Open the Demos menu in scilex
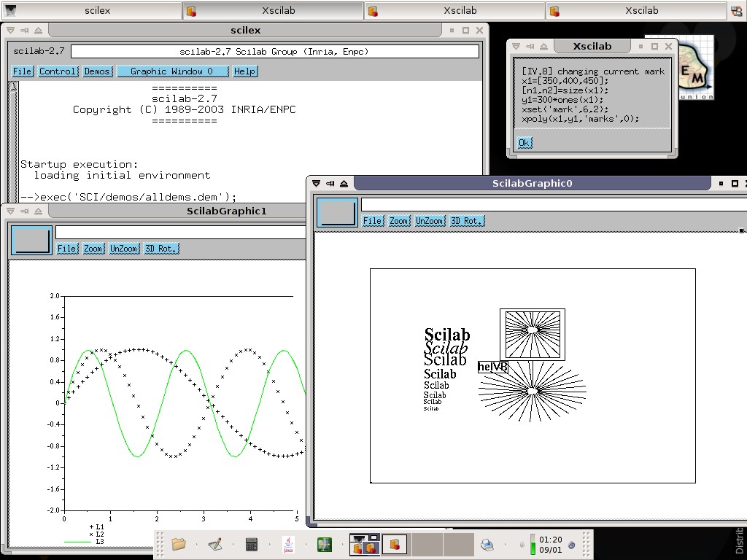The height and width of the screenshot is (560, 747). (x=97, y=71)
